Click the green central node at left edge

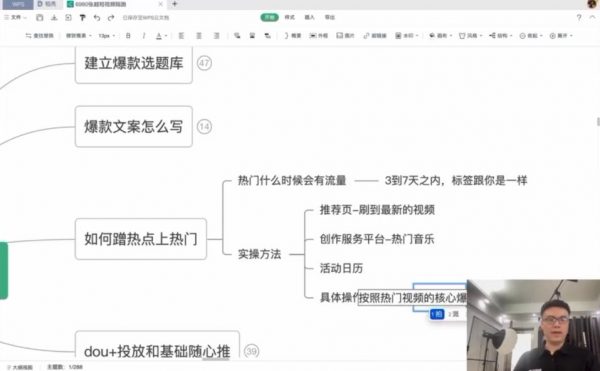point(3,270)
